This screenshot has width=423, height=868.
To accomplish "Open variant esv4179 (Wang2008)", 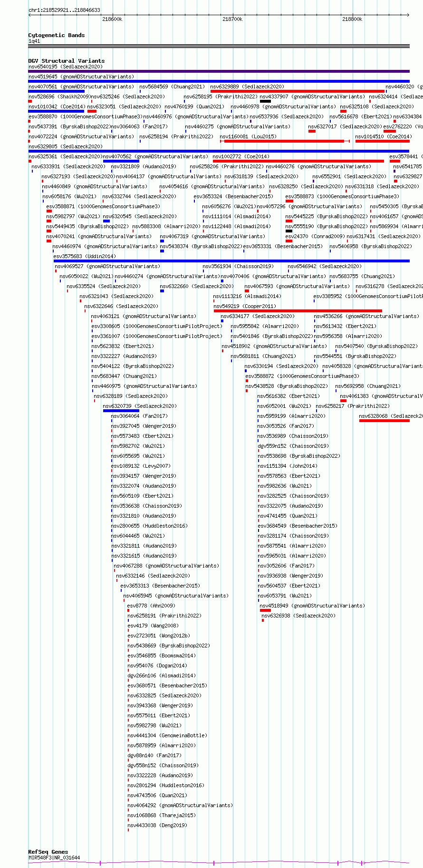I will tap(153, 626).
